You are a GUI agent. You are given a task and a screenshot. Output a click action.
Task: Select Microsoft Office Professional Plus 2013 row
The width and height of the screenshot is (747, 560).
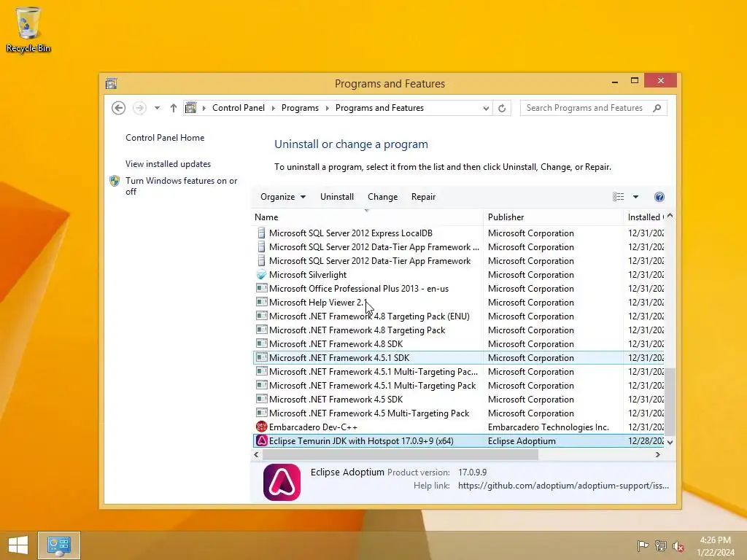[x=458, y=289]
